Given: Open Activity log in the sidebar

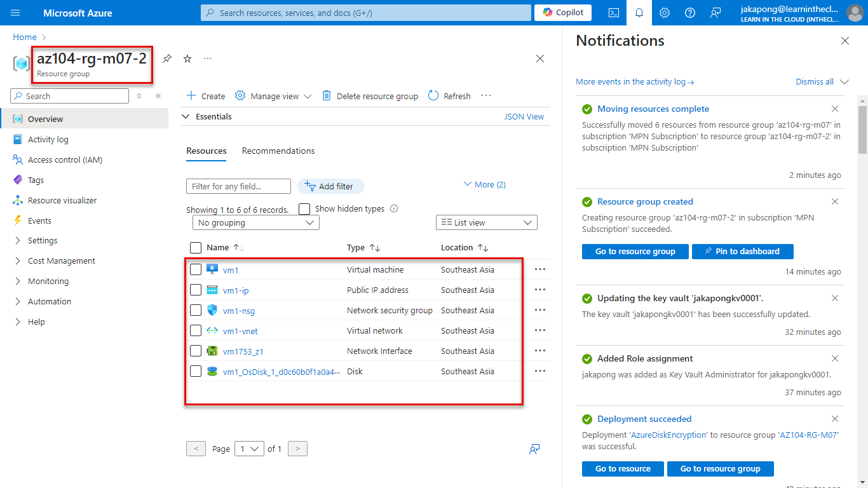Looking at the screenshot, I should tap(48, 139).
